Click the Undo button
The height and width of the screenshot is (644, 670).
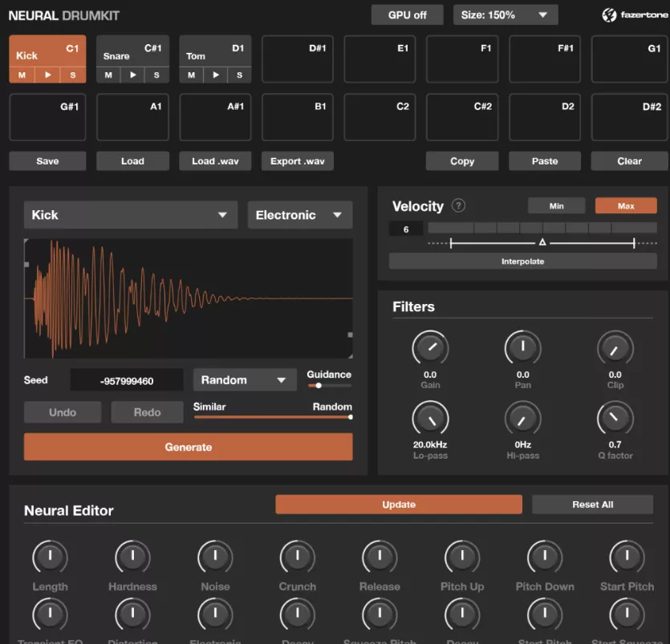(63, 412)
